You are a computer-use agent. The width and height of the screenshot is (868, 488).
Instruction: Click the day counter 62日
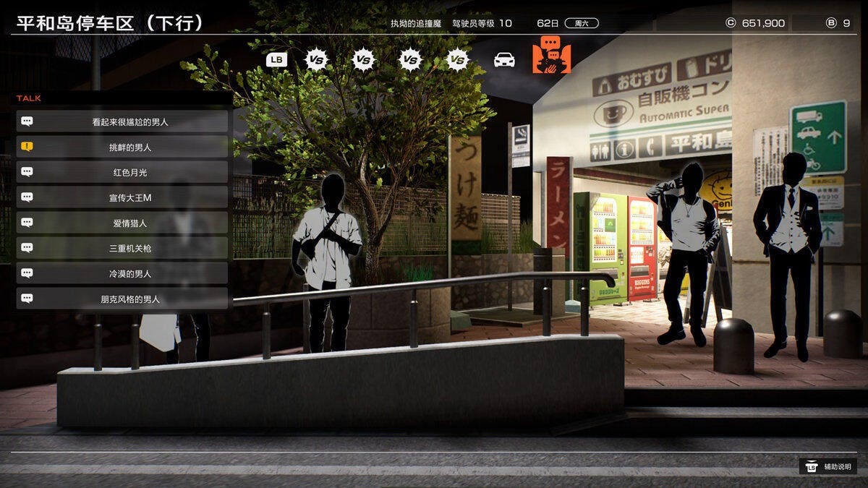tap(548, 23)
